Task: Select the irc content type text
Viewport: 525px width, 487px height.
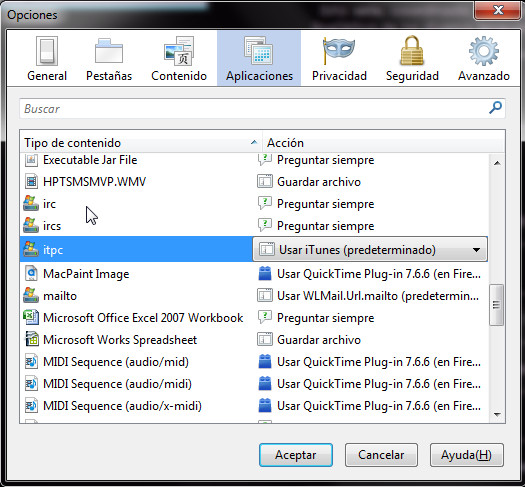Action: click(49, 204)
